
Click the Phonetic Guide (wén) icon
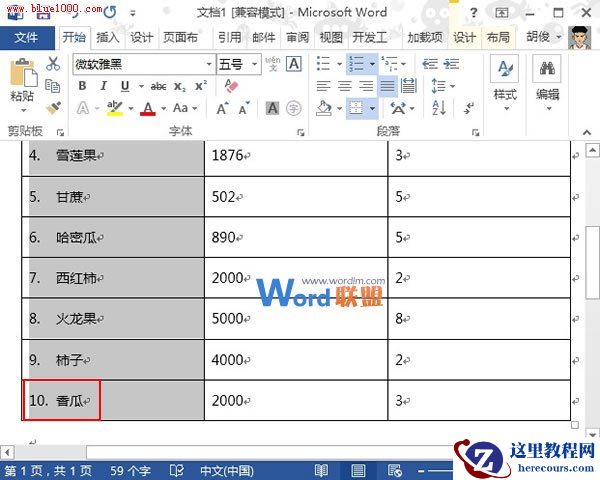[272, 64]
